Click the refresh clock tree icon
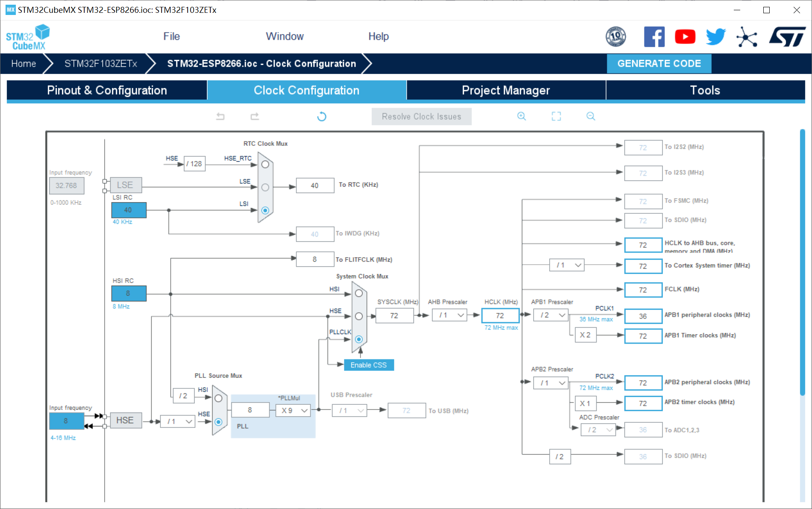Viewport: 812px width, 509px height. coord(322,116)
